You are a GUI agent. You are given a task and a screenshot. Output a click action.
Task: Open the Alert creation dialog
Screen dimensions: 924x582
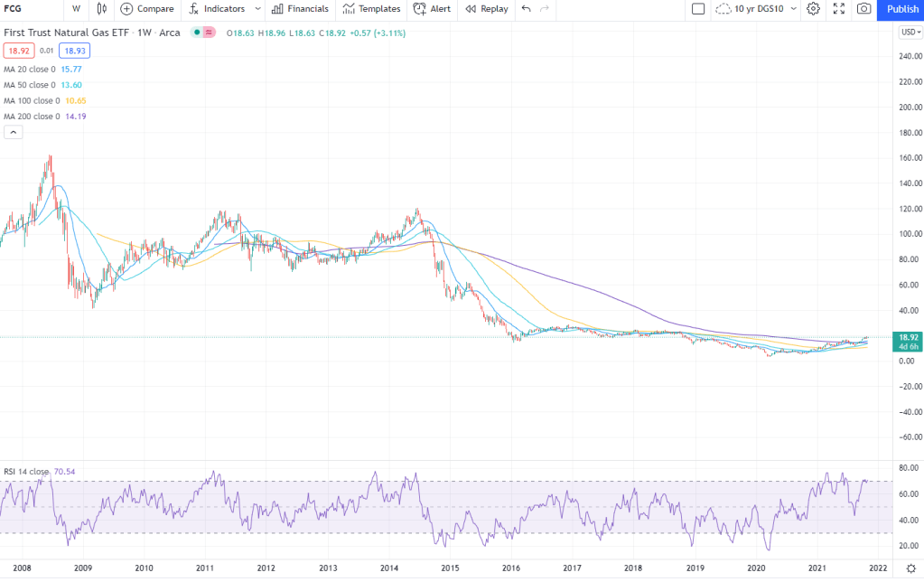pos(432,9)
